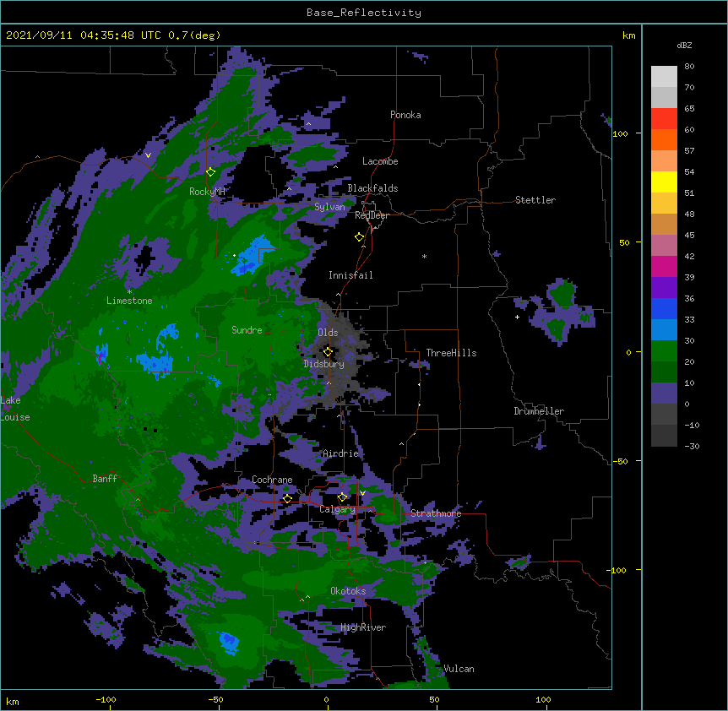Viewport: 728px width, 711px height.
Task: Click the 100 tick label on right axis
Action: click(x=620, y=133)
